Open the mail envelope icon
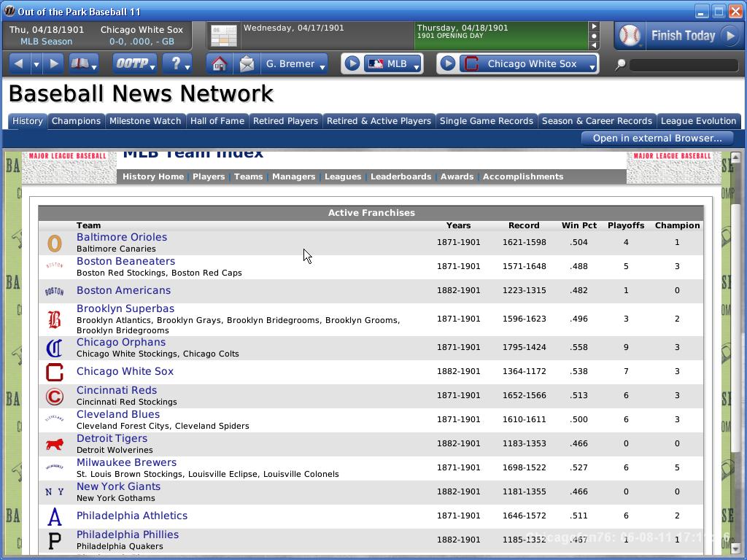 (247, 64)
